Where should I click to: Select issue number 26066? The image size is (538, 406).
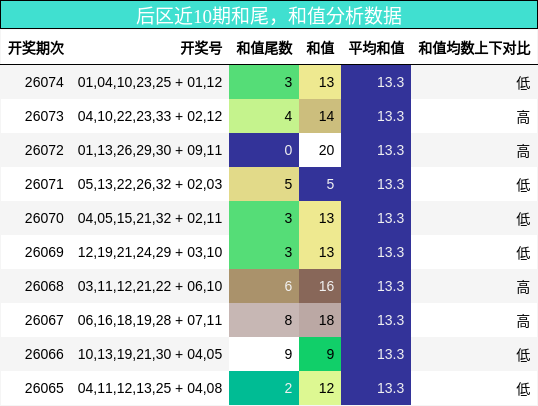[x=44, y=354]
